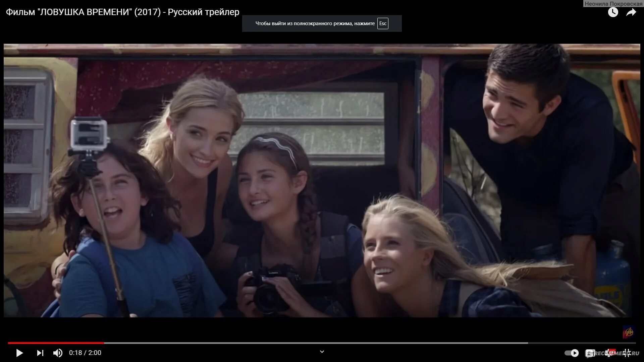Click the 0:18 / 2:00 time display
This screenshot has width=644, height=362.
(x=85, y=353)
